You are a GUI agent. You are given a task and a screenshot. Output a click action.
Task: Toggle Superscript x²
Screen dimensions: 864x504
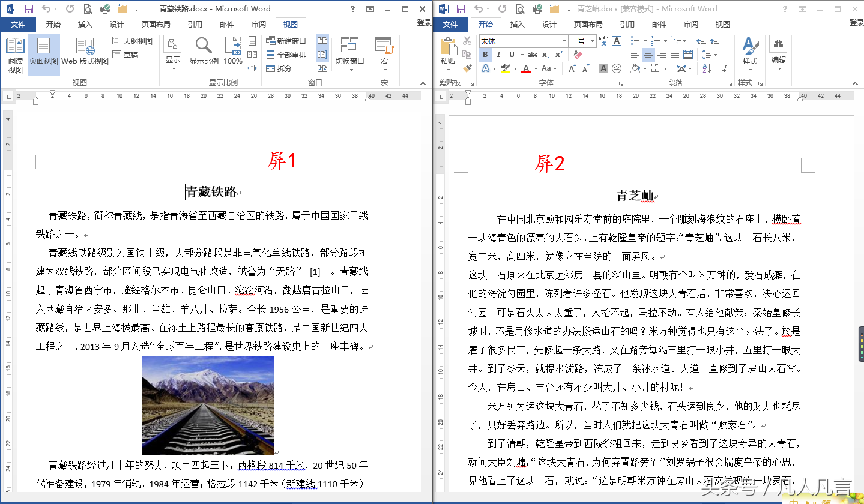coord(559,55)
